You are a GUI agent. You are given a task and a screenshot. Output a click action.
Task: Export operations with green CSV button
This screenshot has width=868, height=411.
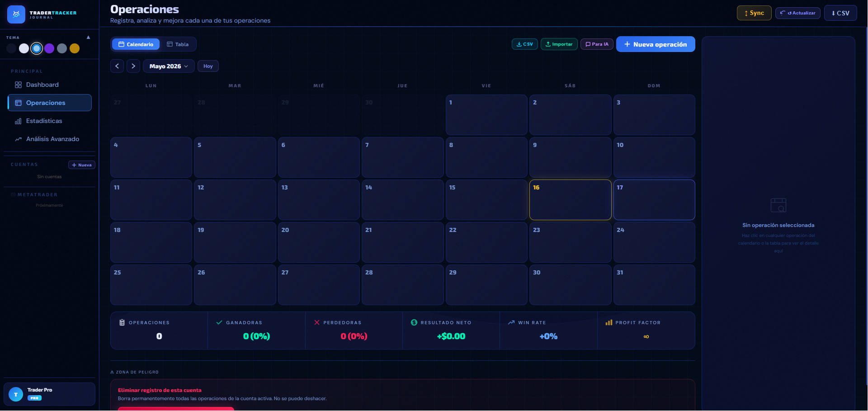pyautogui.click(x=525, y=44)
